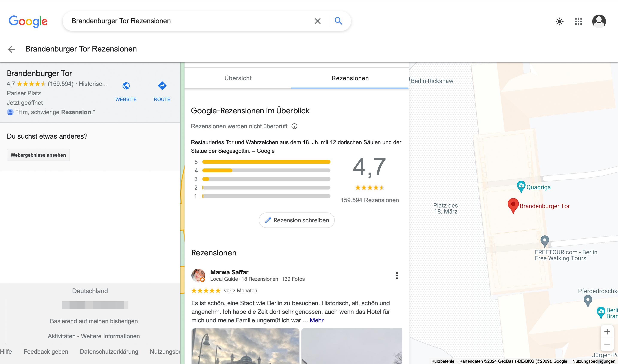Click in the search field with 'Brandenburger Tor Rezensionen'
Image resolution: width=618 pixels, height=364 pixels.
189,21
